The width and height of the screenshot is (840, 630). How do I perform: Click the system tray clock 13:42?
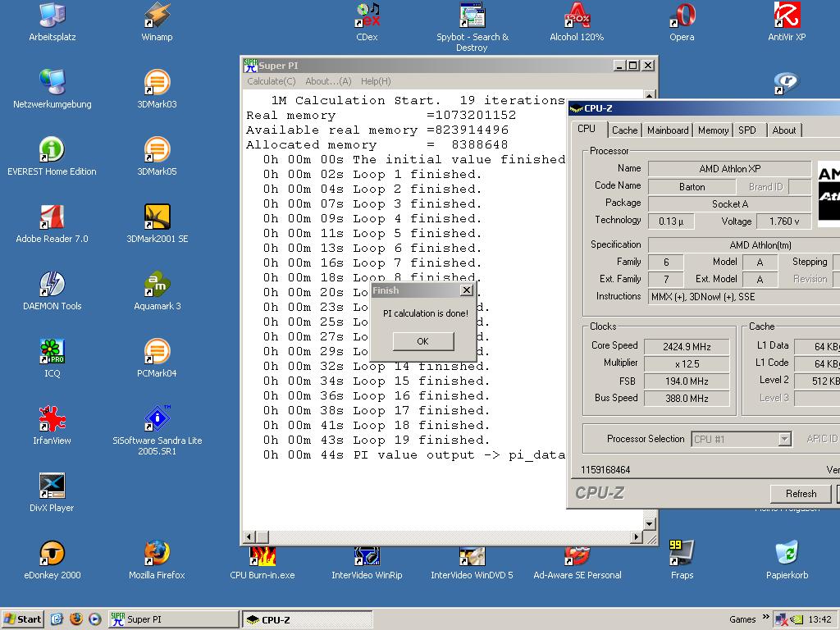[819, 619]
